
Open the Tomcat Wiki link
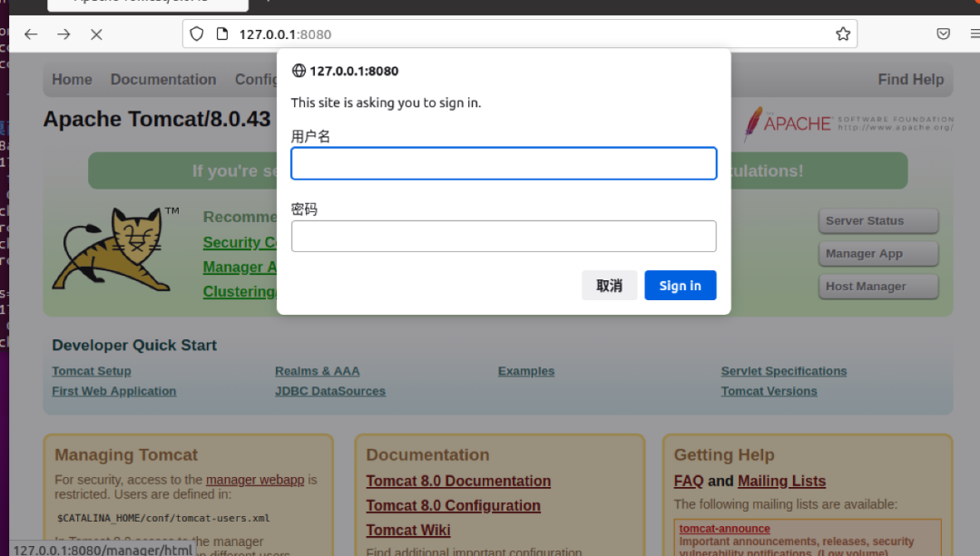[408, 530]
